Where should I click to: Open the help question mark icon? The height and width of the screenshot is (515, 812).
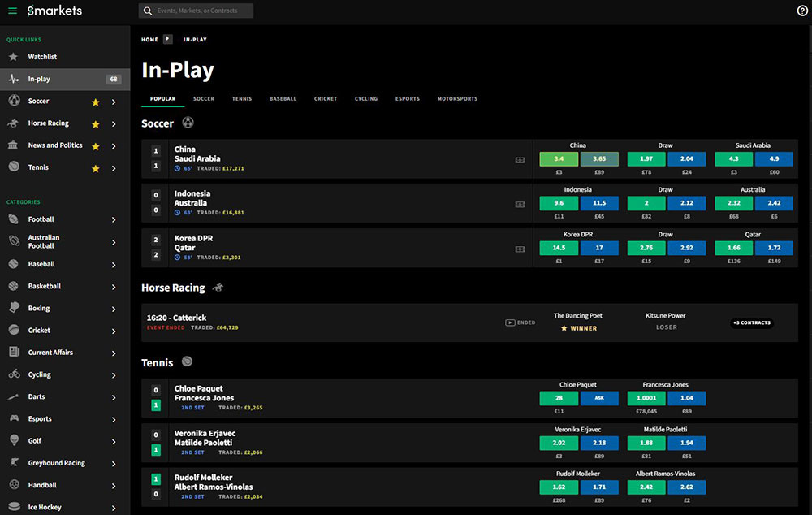[x=802, y=11]
